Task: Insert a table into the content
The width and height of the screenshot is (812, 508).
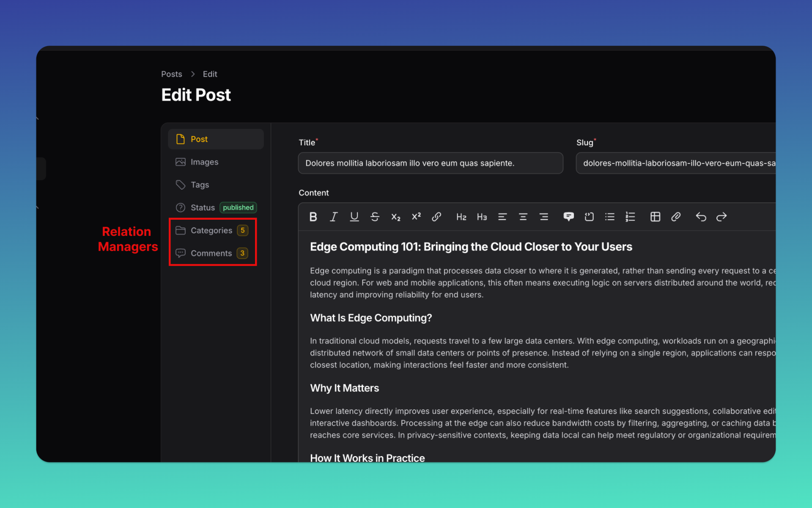Action: coord(655,217)
